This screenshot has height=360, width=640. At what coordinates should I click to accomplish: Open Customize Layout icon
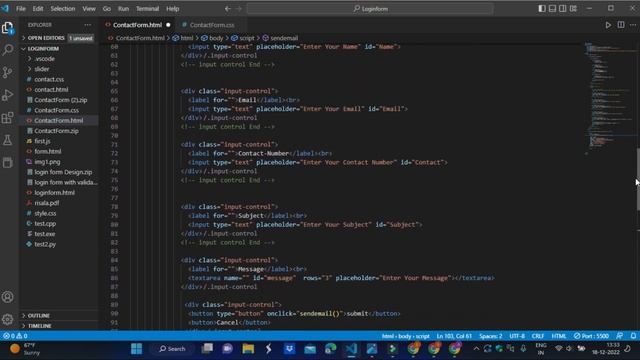pos(573,9)
